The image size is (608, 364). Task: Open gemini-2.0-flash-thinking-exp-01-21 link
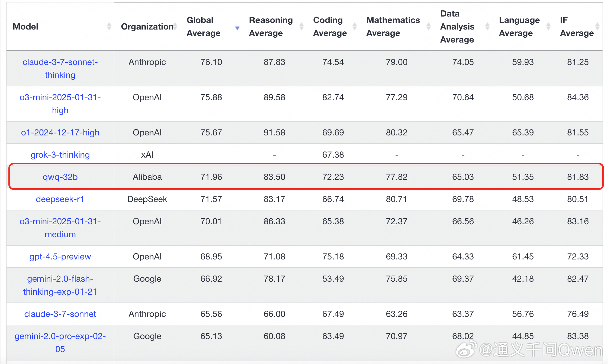[x=60, y=285]
